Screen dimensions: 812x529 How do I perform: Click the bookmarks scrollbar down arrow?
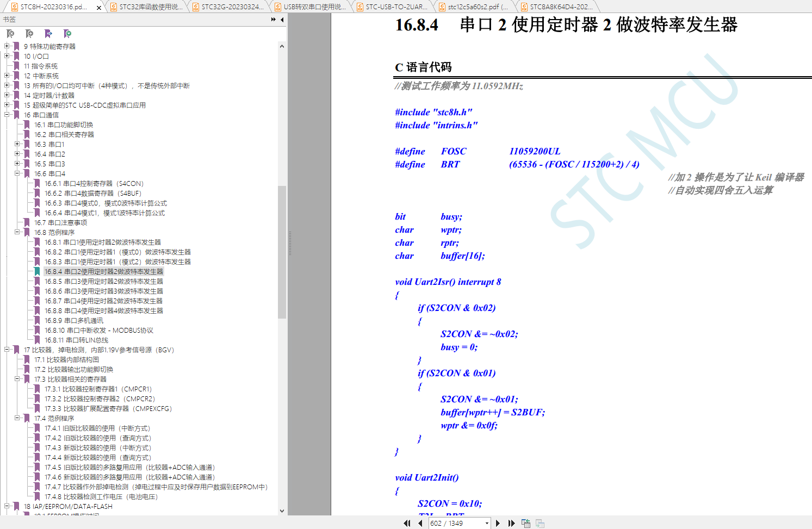[x=282, y=511]
